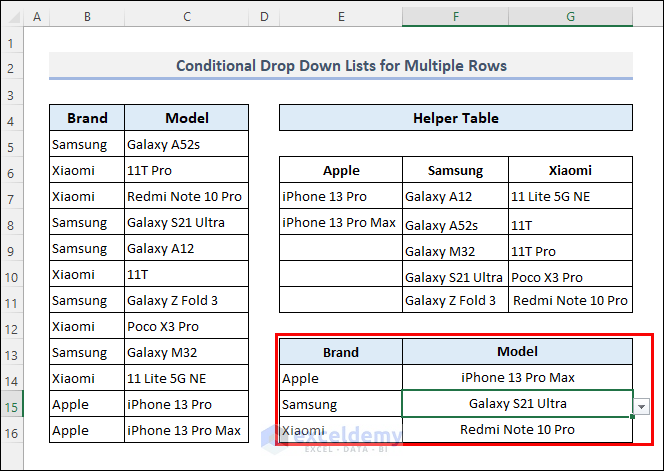Select 'Apple' in cell B15
The width and height of the screenshot is (664, 471).
[x=87, y=404]
